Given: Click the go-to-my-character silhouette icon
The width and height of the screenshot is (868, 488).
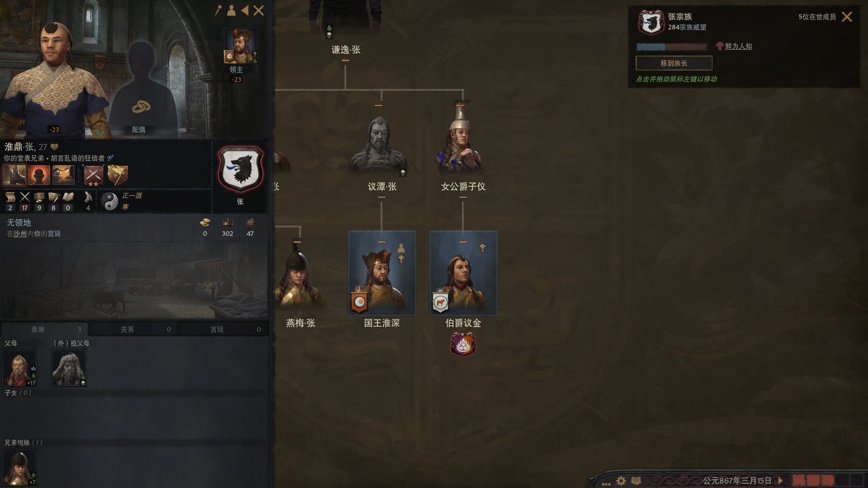Looking at the screenshot, I should (231, 10).
